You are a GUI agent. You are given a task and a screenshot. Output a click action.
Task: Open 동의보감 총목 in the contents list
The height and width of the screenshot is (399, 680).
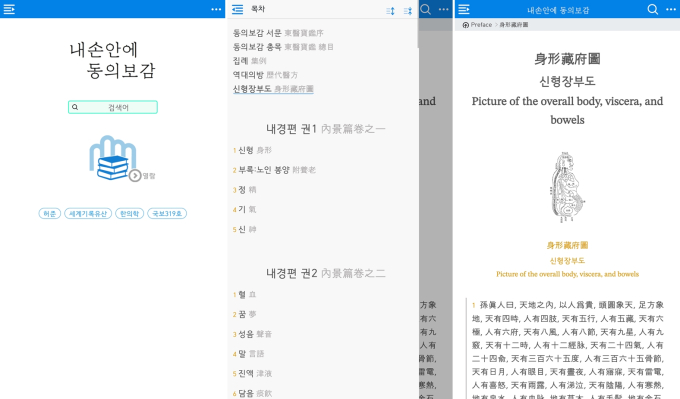(283, 46)
